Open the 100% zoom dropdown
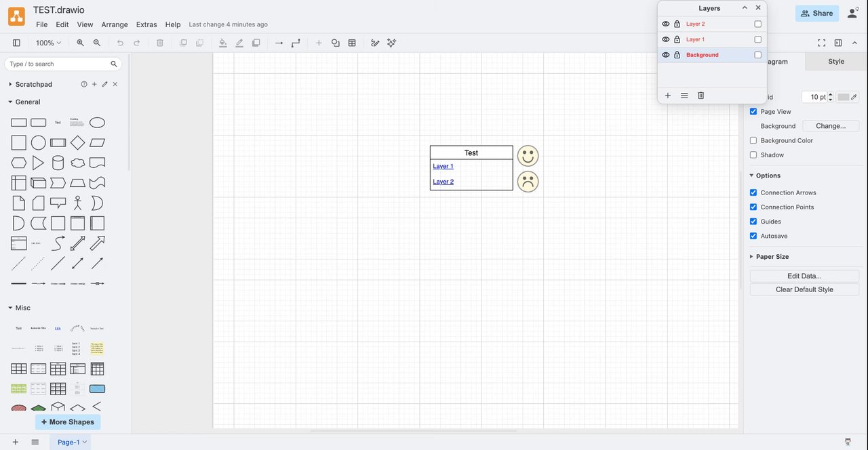Viewport: 868px width, 450px height. [x=48, y=43]
